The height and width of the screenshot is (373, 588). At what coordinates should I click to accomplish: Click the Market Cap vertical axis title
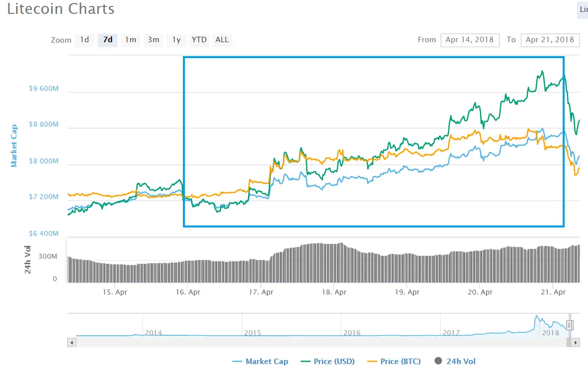(14, 146)
